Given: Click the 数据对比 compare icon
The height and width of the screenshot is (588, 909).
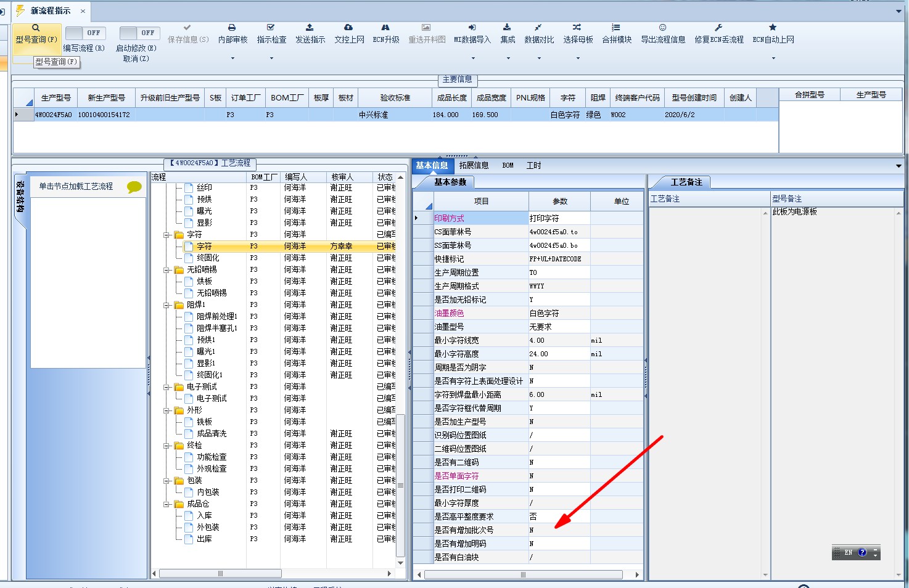Looking at the screenshot, I should click(538, 28).
